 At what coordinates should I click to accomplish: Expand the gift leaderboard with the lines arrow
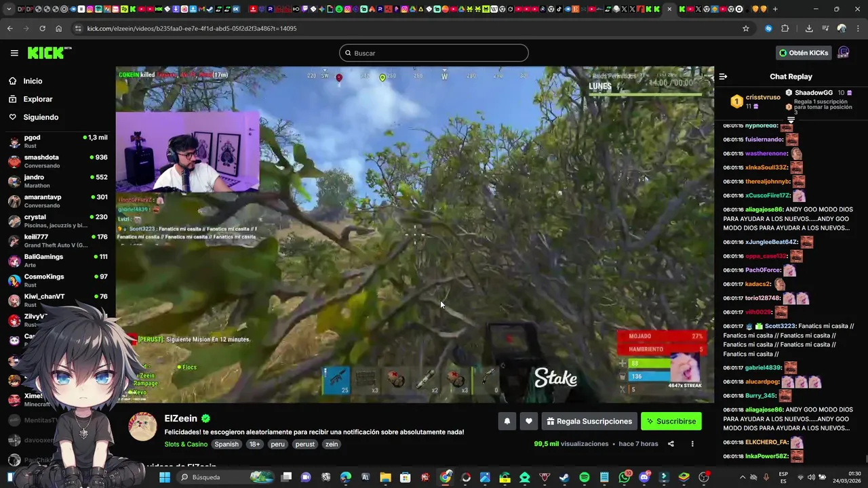pos(791,119)
